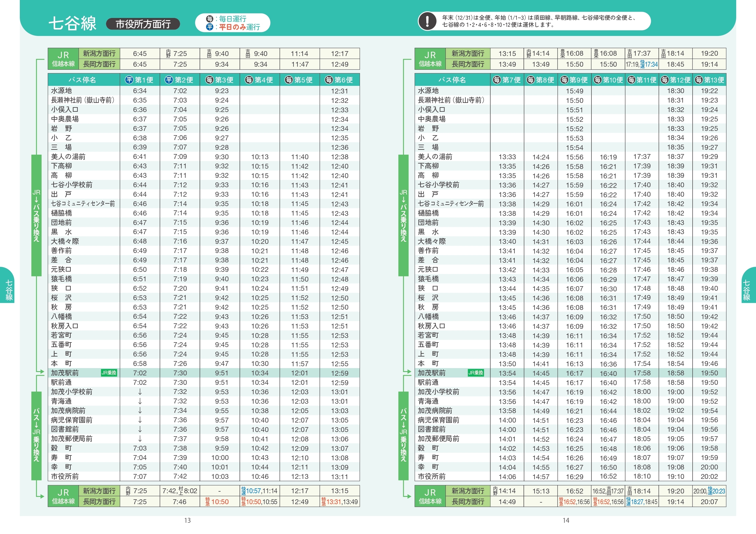The height and width of the screenshot is (534, 756).
Task: Click 市役所前 arrival 14:57 in 第8便
Action: pos(541,477)
